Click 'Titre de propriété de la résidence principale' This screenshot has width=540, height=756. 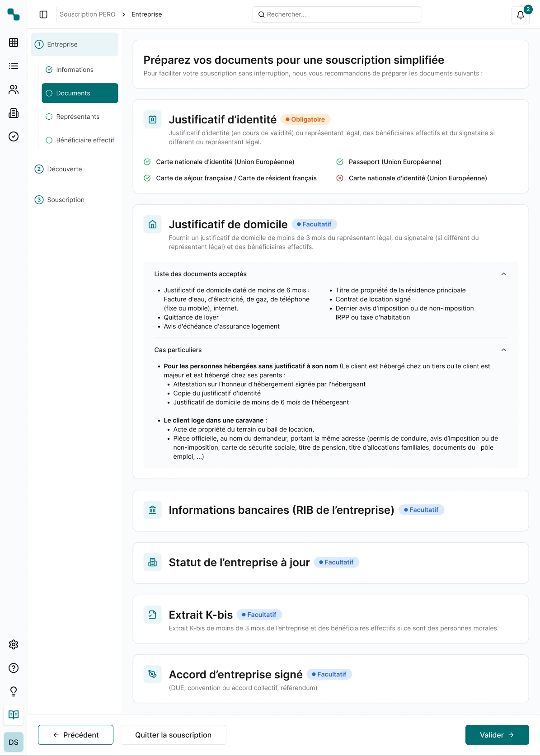pos(400,290)
